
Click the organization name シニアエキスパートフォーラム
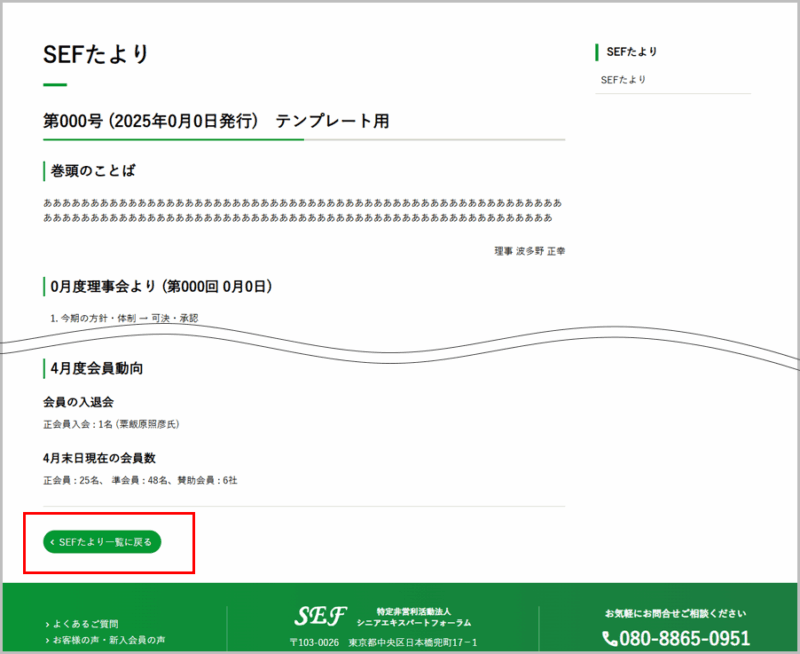tap(414, 623)
